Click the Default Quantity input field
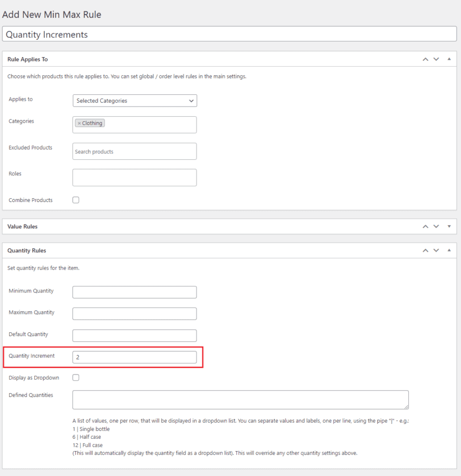The height and width of the screenshot is (476, 461). coord(134,334)
